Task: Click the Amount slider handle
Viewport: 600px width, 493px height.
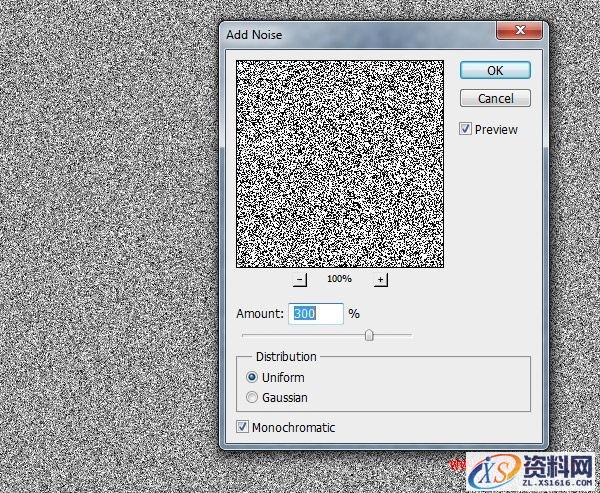Action: point(369,335)
